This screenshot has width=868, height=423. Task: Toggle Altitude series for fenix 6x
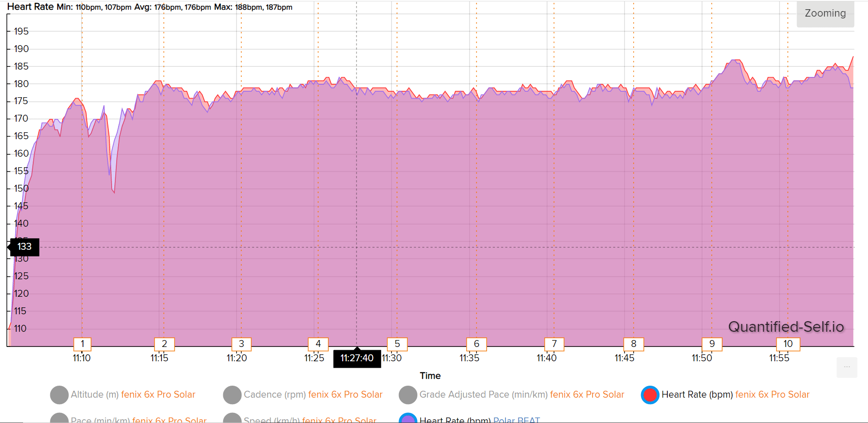(x=59, y=395)
